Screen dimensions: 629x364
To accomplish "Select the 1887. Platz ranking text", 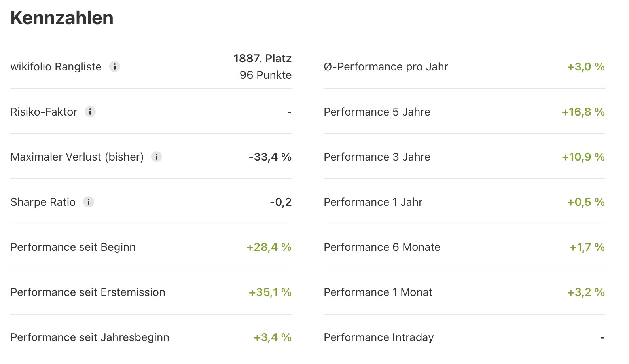I will pyautogui.click(x=262, y=58).
